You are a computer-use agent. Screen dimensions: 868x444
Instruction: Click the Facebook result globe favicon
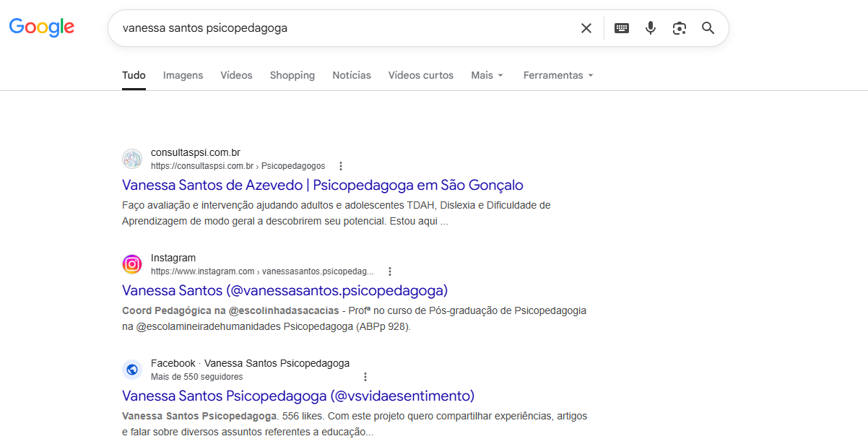(132, 370)
